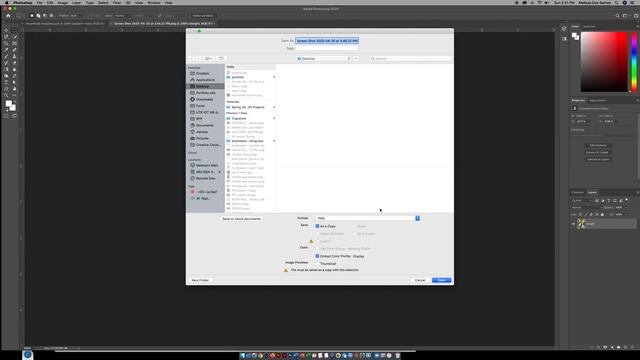Expand the Spring 20 folder arrow
The height and width of the screenshot is (360, 640).
tap(274, 107)
